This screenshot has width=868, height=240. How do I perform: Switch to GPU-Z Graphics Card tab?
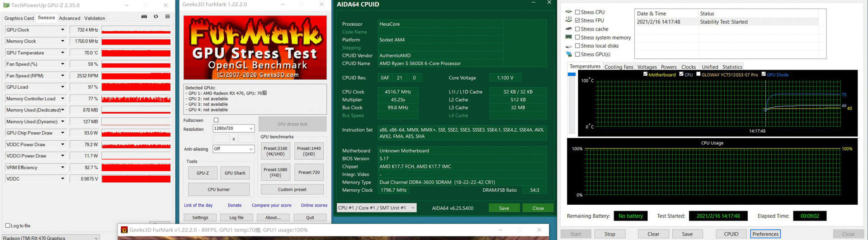[x=19, y=18]
